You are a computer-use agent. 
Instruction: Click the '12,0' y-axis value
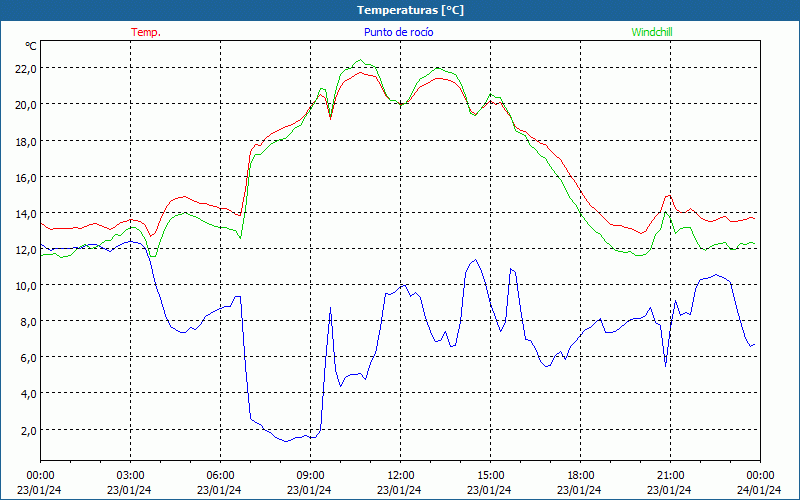point(26,250)
